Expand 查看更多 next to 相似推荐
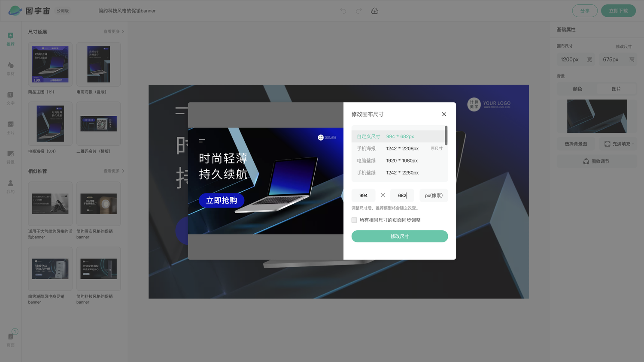 pos(114,171)
